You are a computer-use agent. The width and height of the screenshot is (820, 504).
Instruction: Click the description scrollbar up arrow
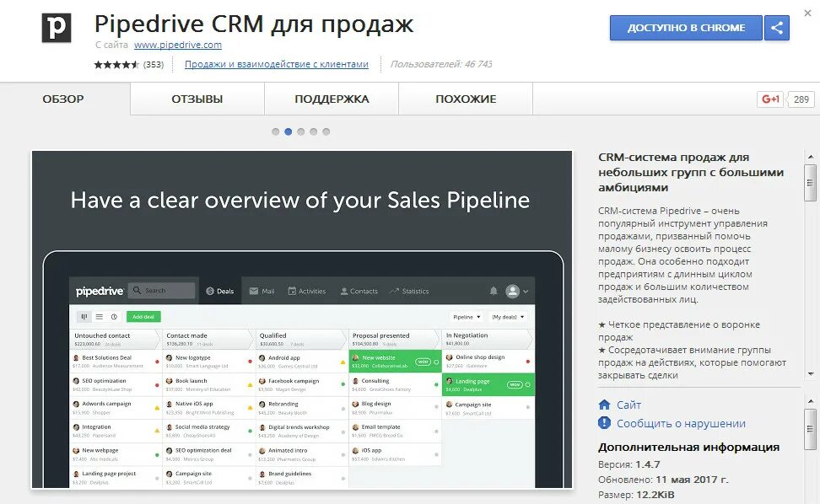pos(810,157)
